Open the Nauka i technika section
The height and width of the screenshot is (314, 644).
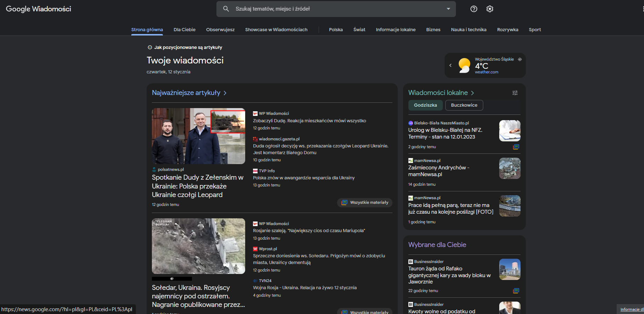(469, 30)
